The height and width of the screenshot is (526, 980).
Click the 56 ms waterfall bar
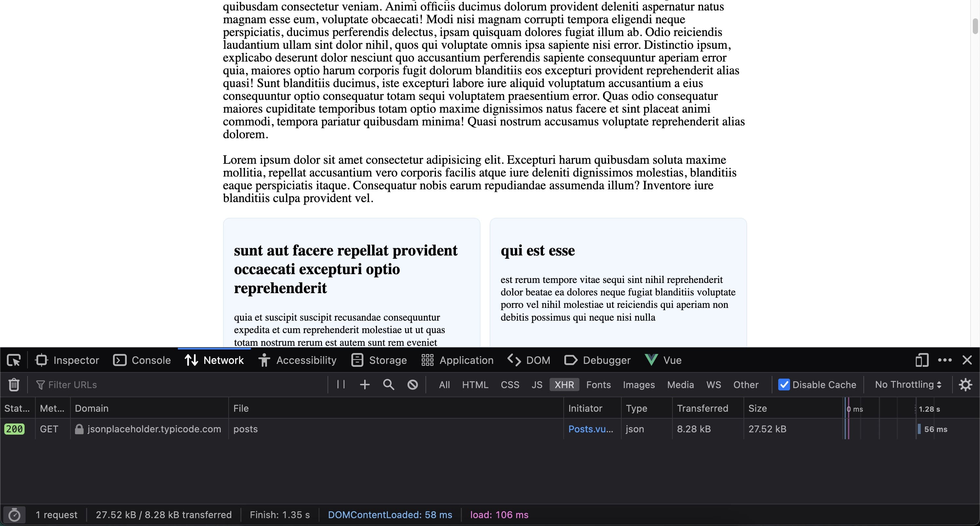coord(919,429)
